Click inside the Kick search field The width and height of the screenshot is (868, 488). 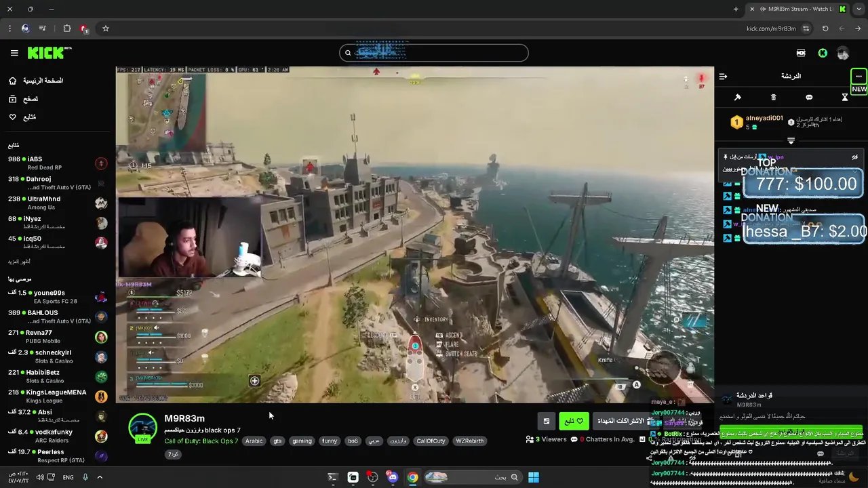coord(434,53)
